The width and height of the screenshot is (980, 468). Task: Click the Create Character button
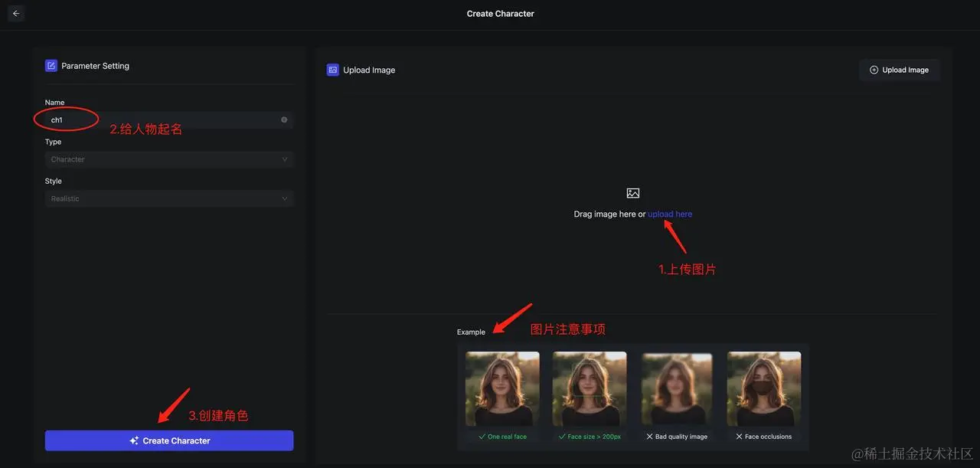(169, 440)
